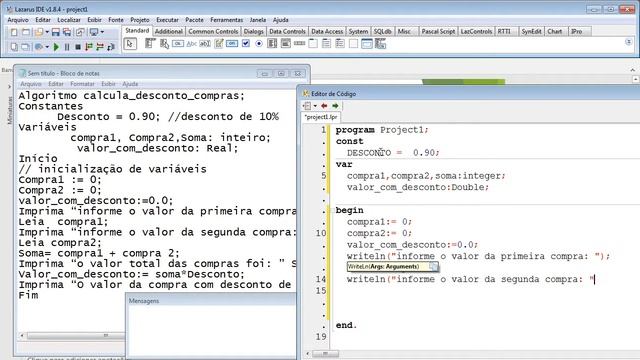This screenshot has width=640, height=360.
Task: Click the Mensagens panel title
Action: tap(144, 301)
